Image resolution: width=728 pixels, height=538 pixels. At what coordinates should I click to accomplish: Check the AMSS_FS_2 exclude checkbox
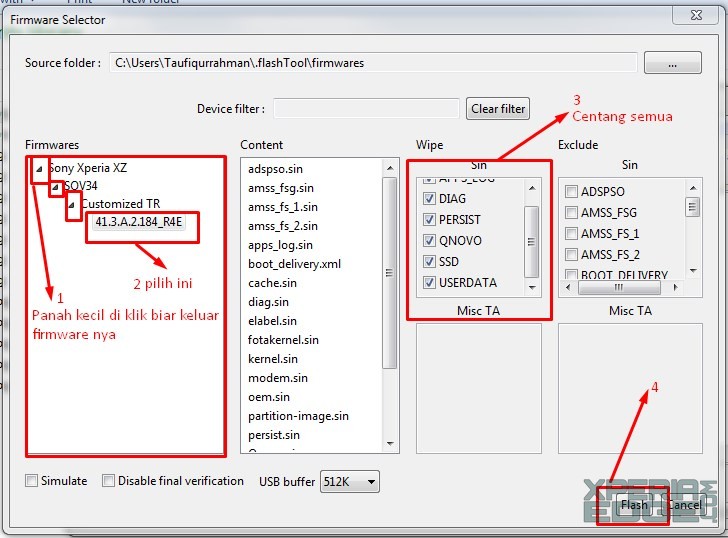(x=571, y=254)
